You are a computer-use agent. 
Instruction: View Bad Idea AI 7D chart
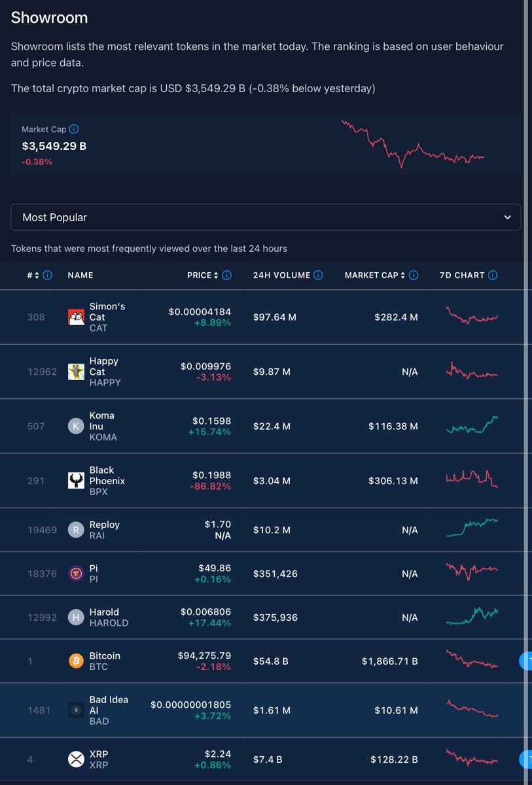pyautogui.click(x=472, y=708)
